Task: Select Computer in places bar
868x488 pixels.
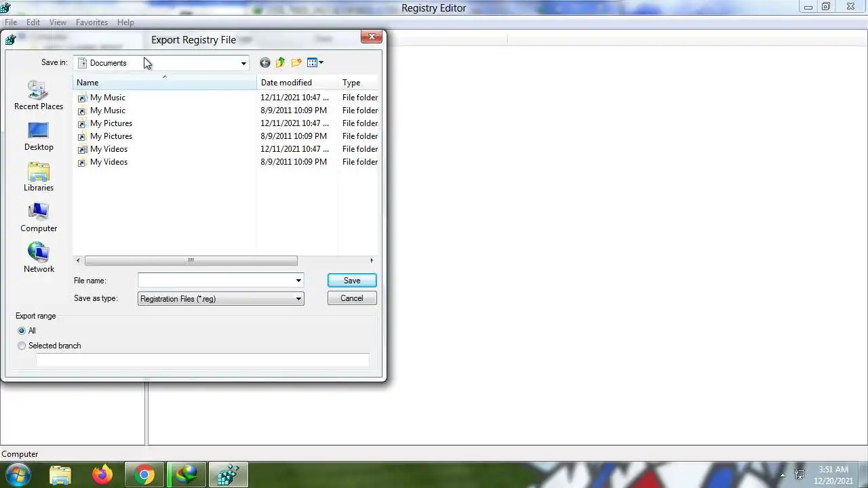Action: pos(39,218)
